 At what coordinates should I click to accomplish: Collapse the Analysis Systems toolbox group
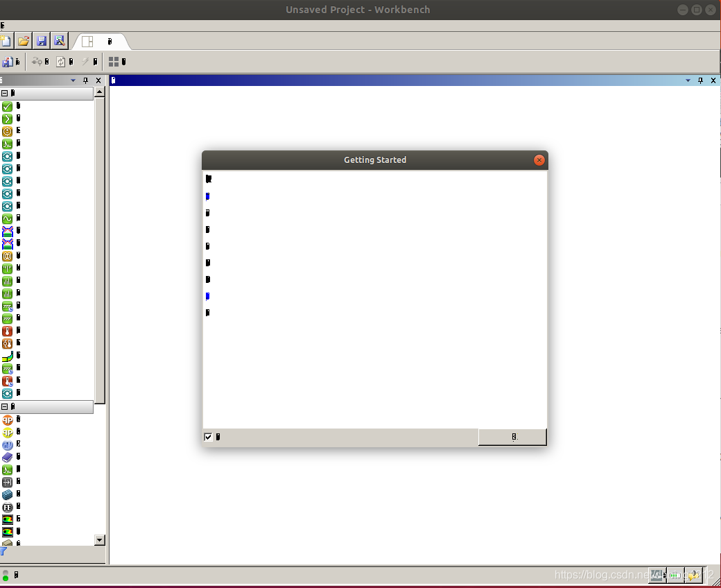point(4,93)
